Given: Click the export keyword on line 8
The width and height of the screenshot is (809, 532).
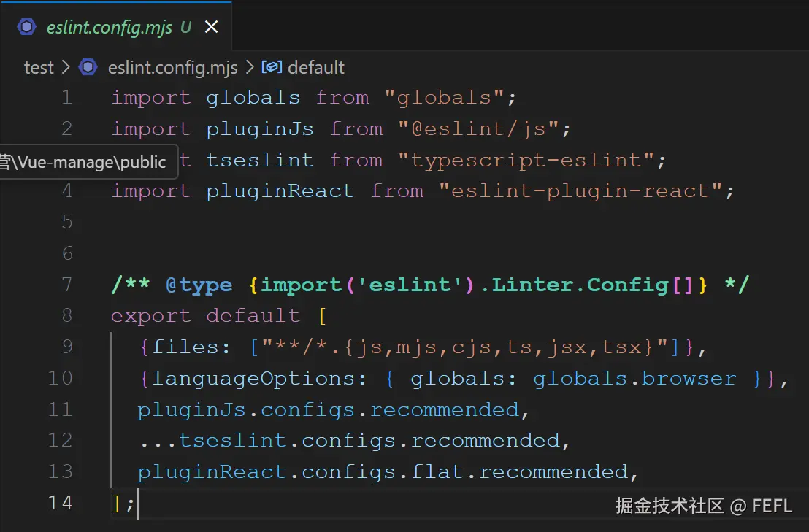Looking at the screenshot, I should point(150,316).
